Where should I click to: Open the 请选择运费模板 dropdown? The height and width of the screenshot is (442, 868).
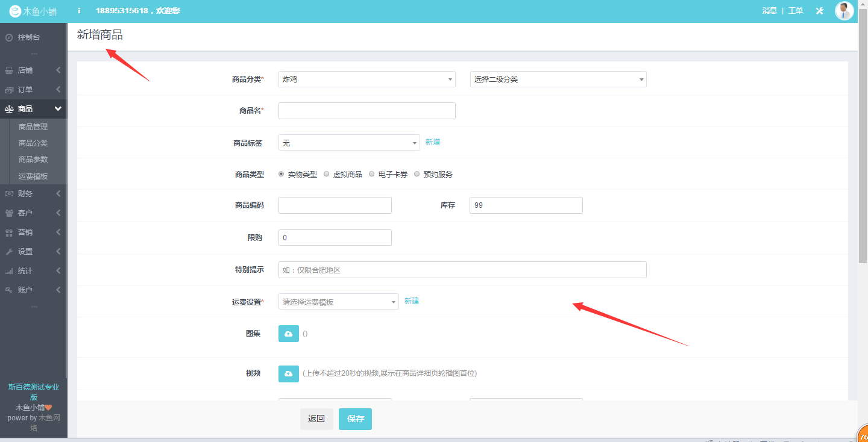(x=338, y=302)
